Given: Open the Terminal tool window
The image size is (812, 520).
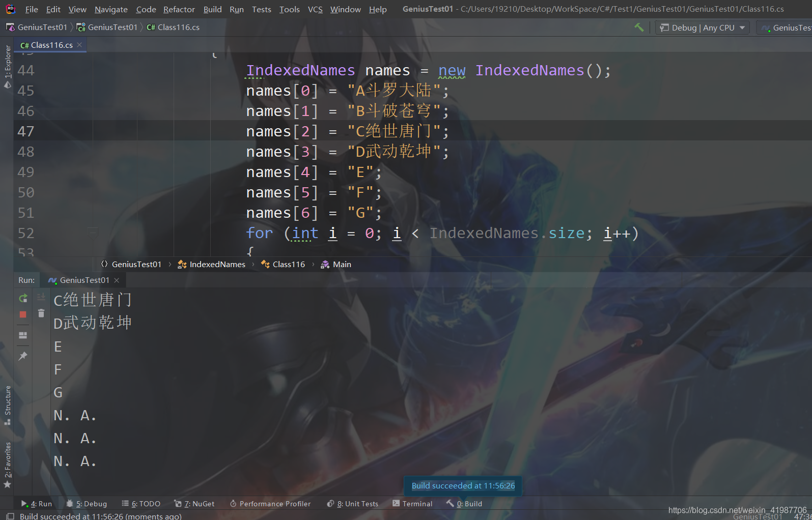Looking at the screenshot, I should 412,504.
